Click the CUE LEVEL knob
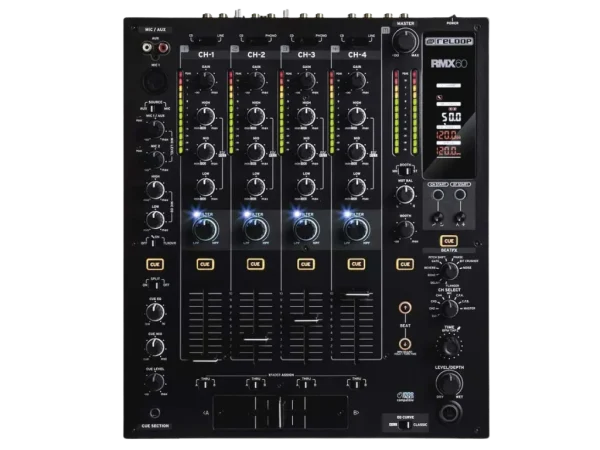 [x=155, y=382]
